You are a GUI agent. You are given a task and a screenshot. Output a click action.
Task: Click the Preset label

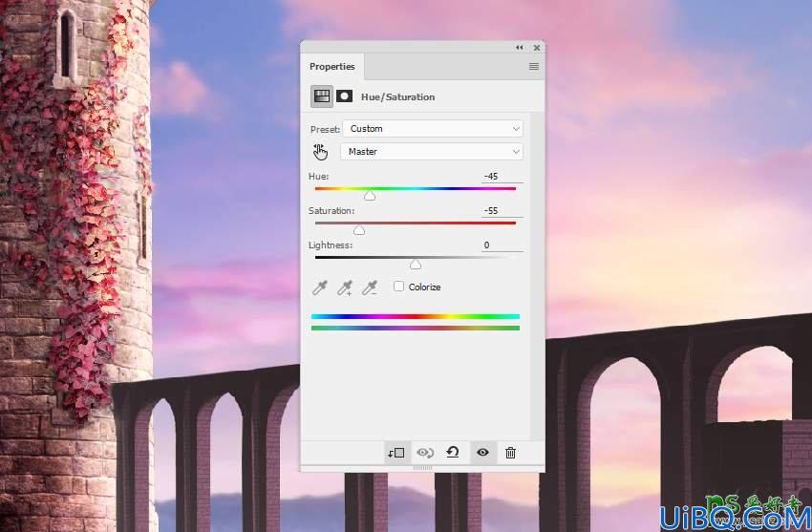coord(325,129)
